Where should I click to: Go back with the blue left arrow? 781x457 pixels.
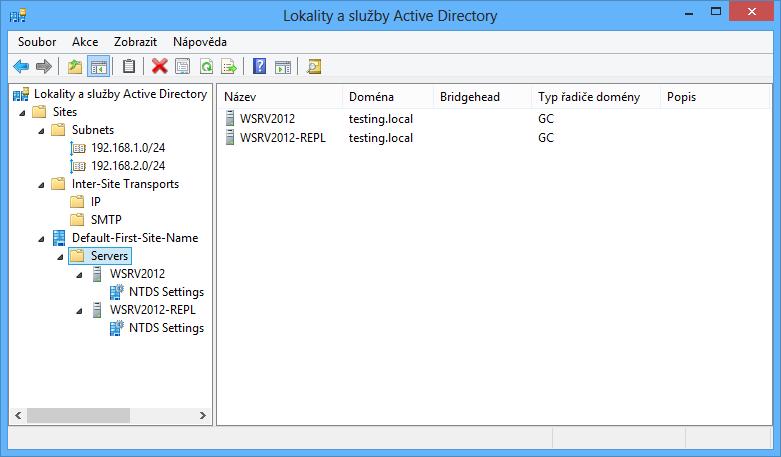point(21,66)
